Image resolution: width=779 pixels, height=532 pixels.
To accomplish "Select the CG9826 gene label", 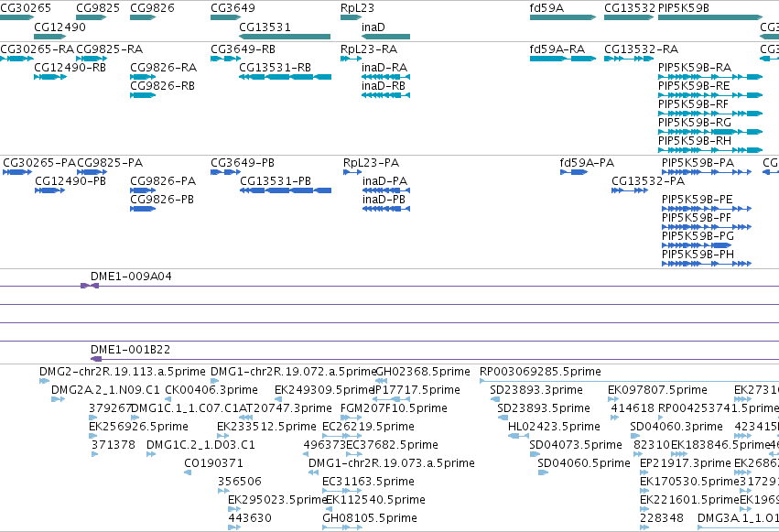I will click(x=152, y=8).
